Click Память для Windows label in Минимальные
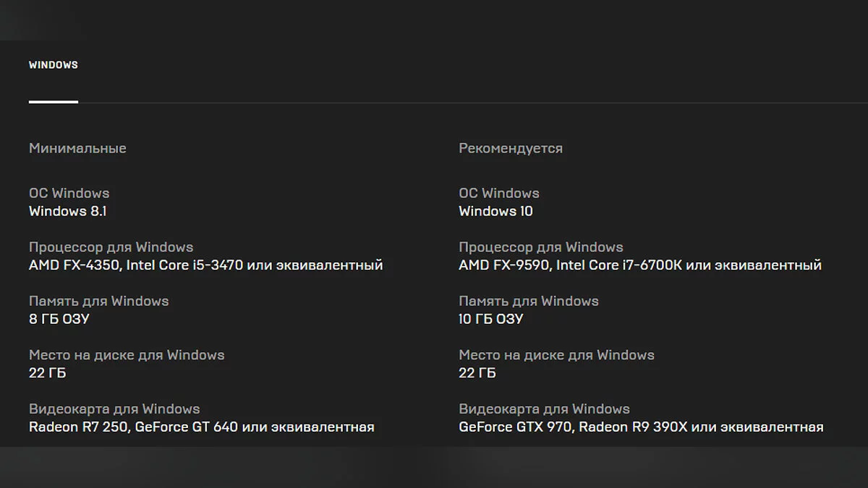The width and height of the screenshot is (868, 488). 98,301
